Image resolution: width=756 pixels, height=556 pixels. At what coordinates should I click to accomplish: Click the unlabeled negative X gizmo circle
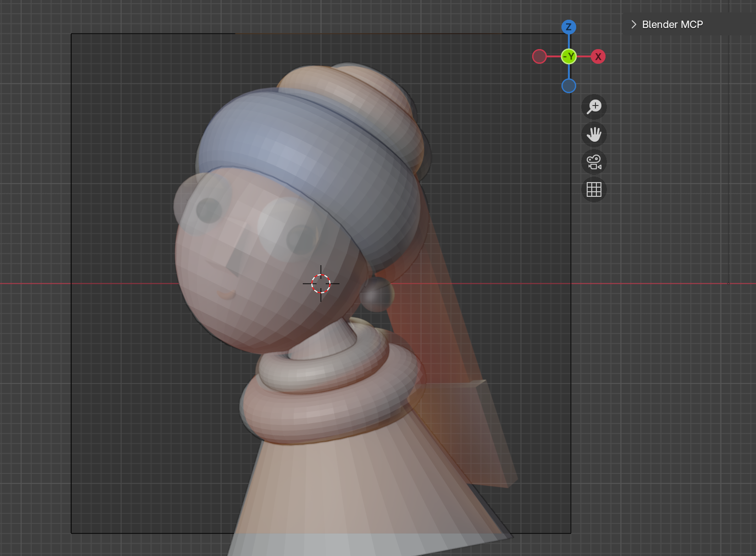(x=539, y=57)
